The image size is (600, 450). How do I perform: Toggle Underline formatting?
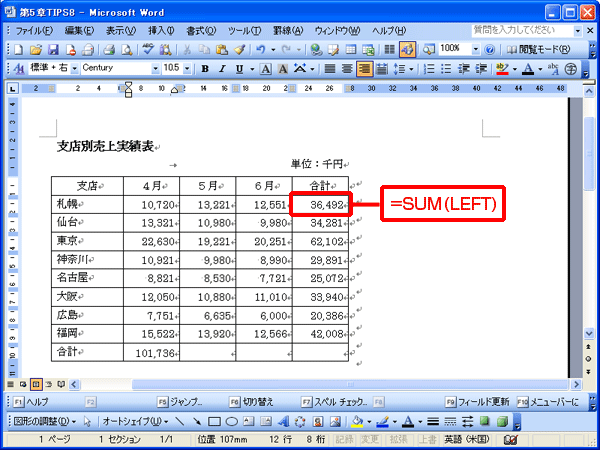tap(240, 69)
